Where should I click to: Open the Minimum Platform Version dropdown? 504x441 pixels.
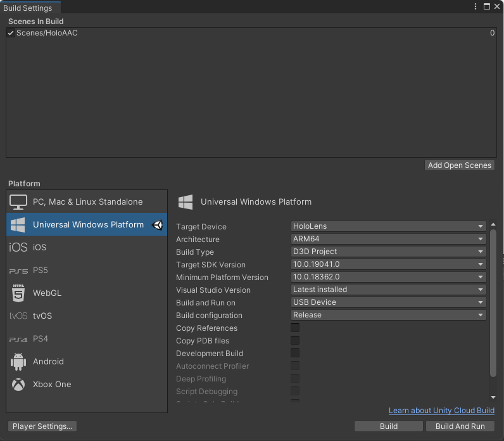388,277
